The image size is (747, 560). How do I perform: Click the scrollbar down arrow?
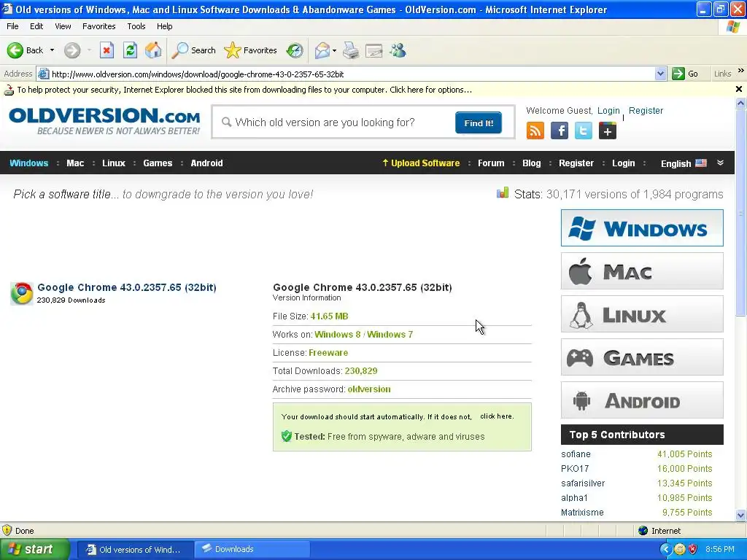pyautogui.click(x=740, y=515)
